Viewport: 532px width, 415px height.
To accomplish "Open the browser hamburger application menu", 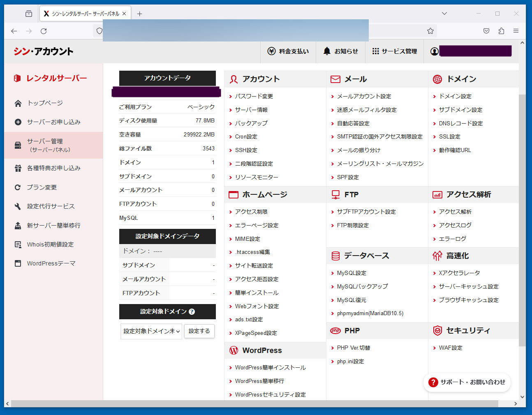I will [516, 31].
